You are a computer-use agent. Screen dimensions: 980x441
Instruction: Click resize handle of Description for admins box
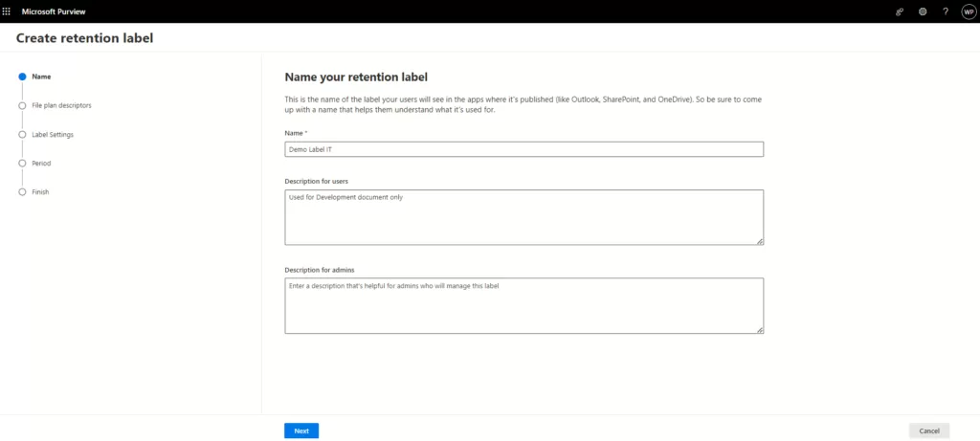(760, 330)
